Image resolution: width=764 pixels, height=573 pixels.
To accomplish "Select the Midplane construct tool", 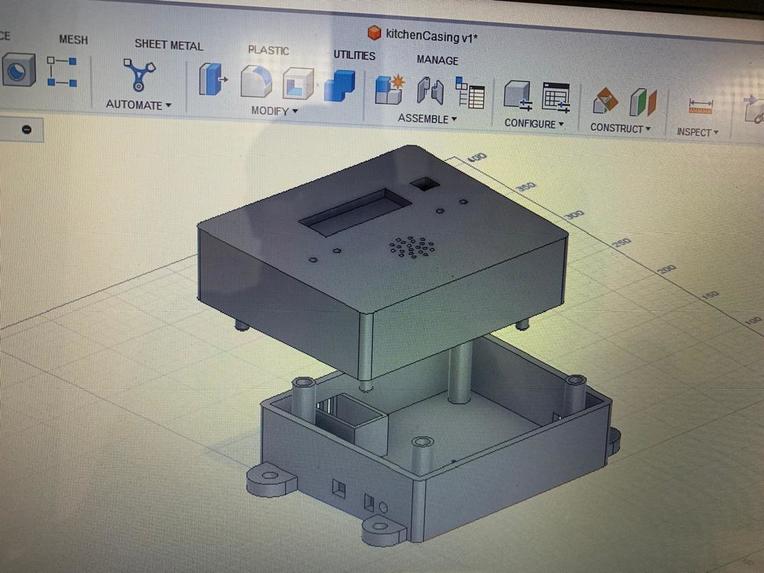I will coord(643,102).
